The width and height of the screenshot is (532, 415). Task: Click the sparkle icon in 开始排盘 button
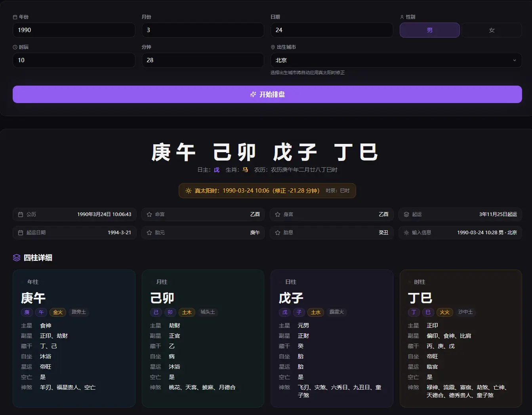[253, 94]
